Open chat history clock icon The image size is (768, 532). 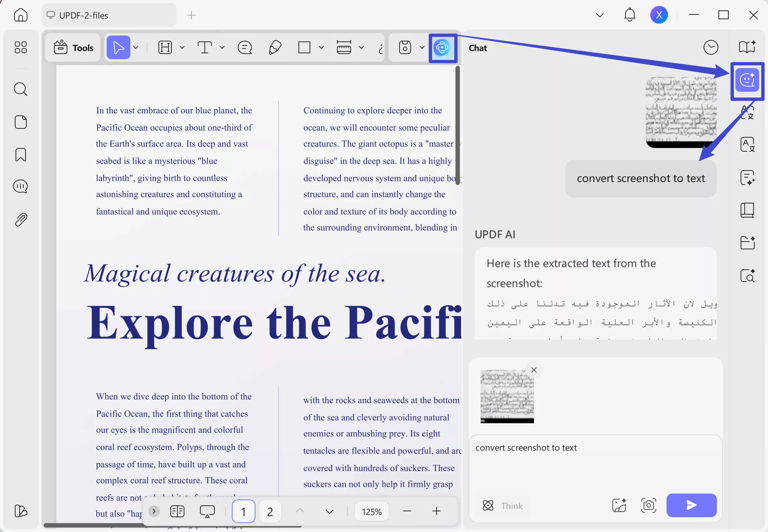711,48
